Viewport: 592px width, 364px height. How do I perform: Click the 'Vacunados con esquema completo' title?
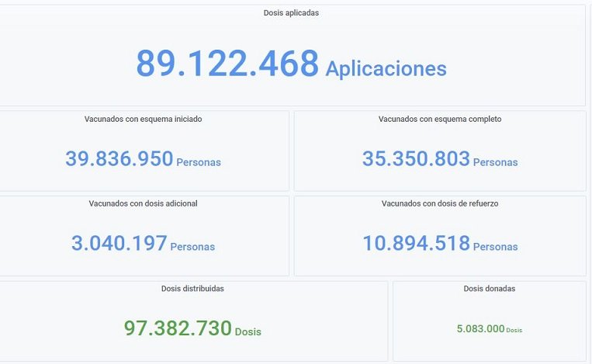coord(440,119)
